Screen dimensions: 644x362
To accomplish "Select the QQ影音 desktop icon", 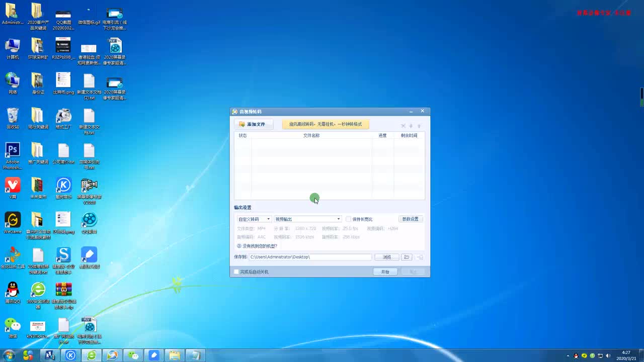I will pyautogui.click(x=89, y=223).
